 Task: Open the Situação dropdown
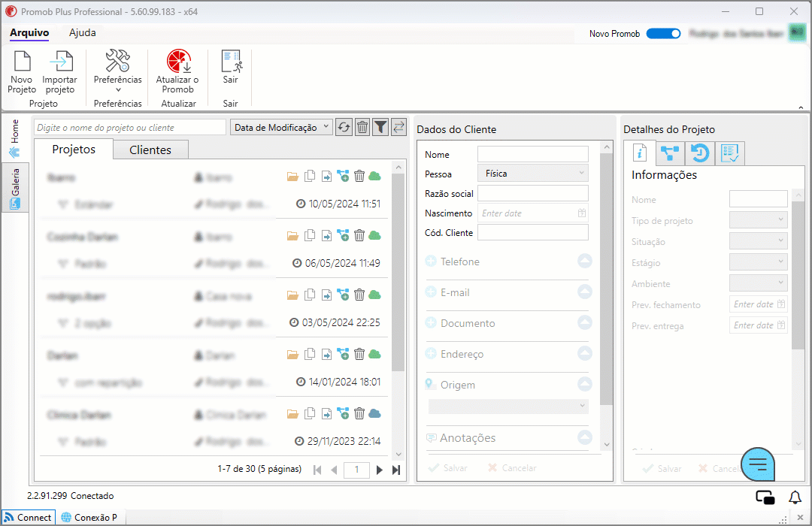[x=758, y=240]
